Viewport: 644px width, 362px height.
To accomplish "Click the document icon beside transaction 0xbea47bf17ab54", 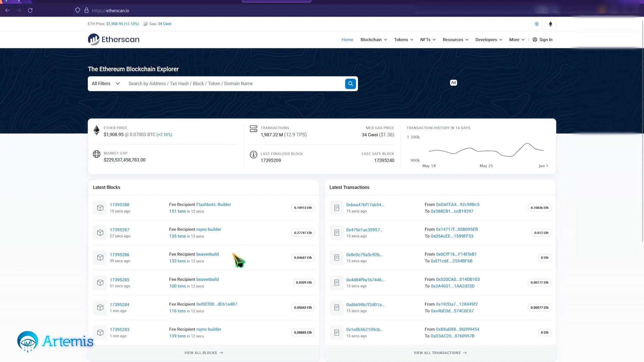I will pos(336,207).
